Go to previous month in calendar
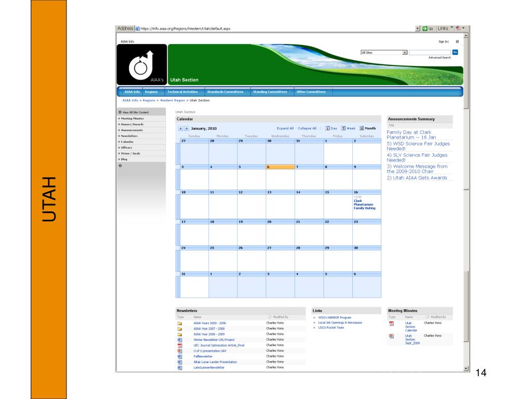This screenshot has width=532, height=399. (180, 129)
